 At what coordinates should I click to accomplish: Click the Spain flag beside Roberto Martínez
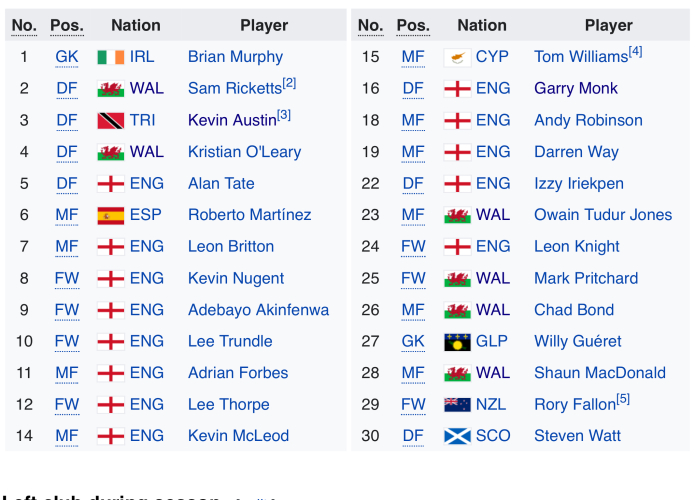coord(110,216)
